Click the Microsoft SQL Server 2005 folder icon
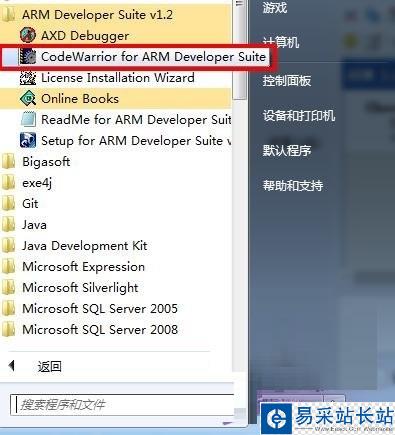 click(8, 309)
